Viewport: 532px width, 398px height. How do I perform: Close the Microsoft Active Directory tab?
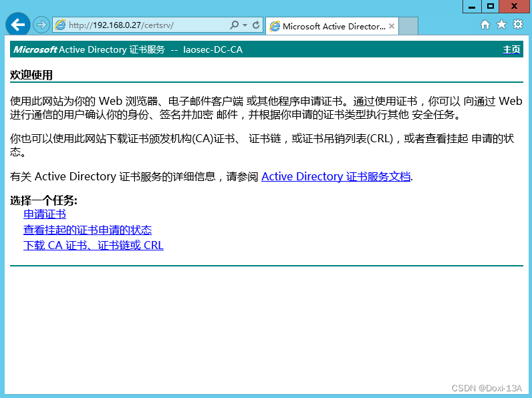pyautogui.click(x=392, y=26)
